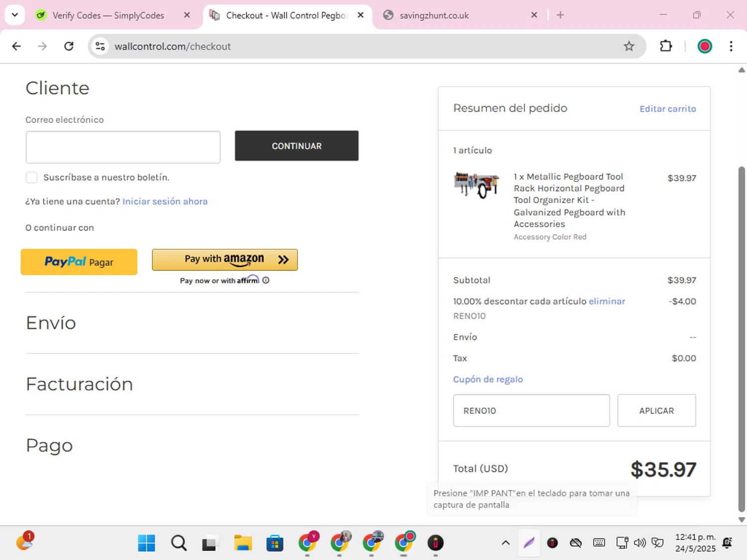
Task: Click the Metallic Pegboard Tool Rack product title
Action: point(570,200)
